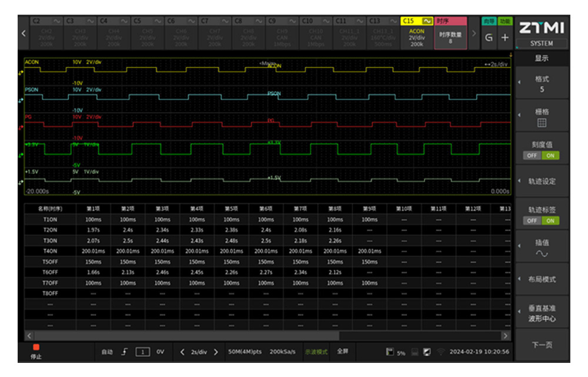Click the +1.5V channel ground marker
This screenshot has height=377, width=588.
(x=21, y=182)
